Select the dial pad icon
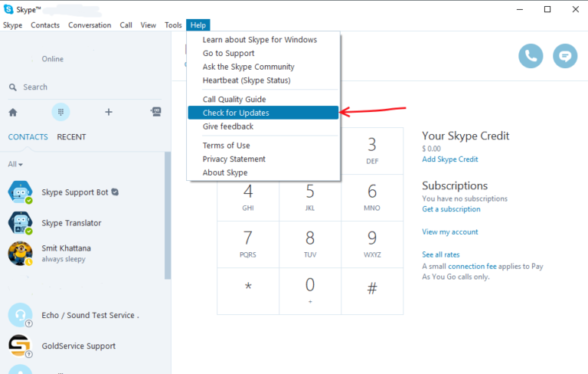This screenshot has width=588, height=374. point(60,112)
